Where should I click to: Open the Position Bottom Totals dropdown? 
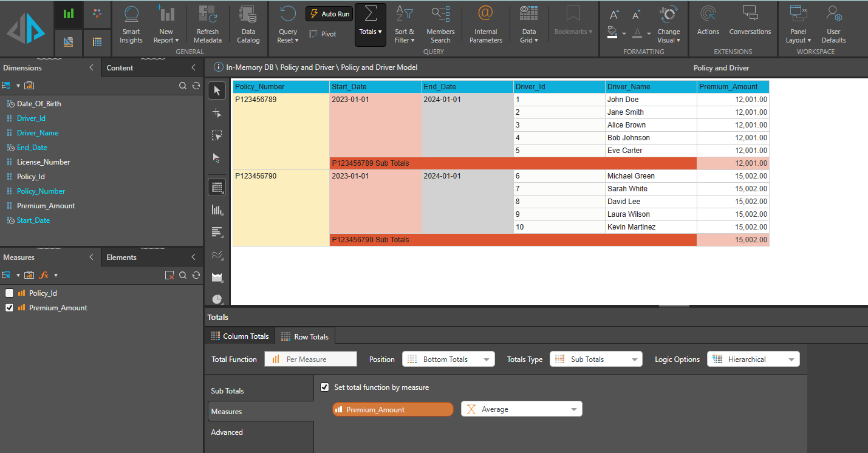coord(448,359)
